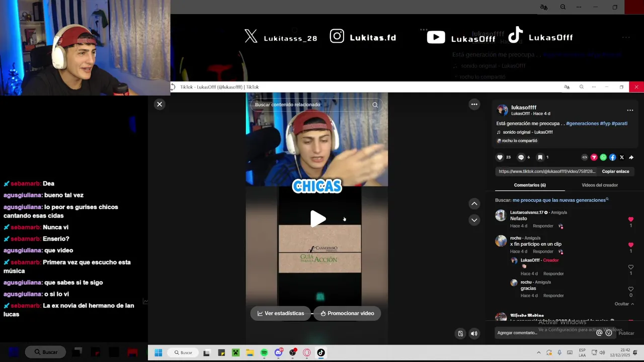
Task: Open comments via the speech bubble icon
Action: [521, 157]
